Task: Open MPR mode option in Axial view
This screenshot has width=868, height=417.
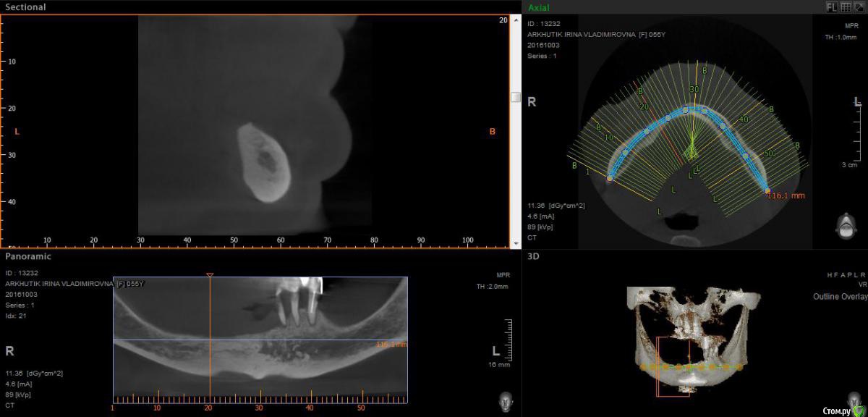Action: pos(848,25)
